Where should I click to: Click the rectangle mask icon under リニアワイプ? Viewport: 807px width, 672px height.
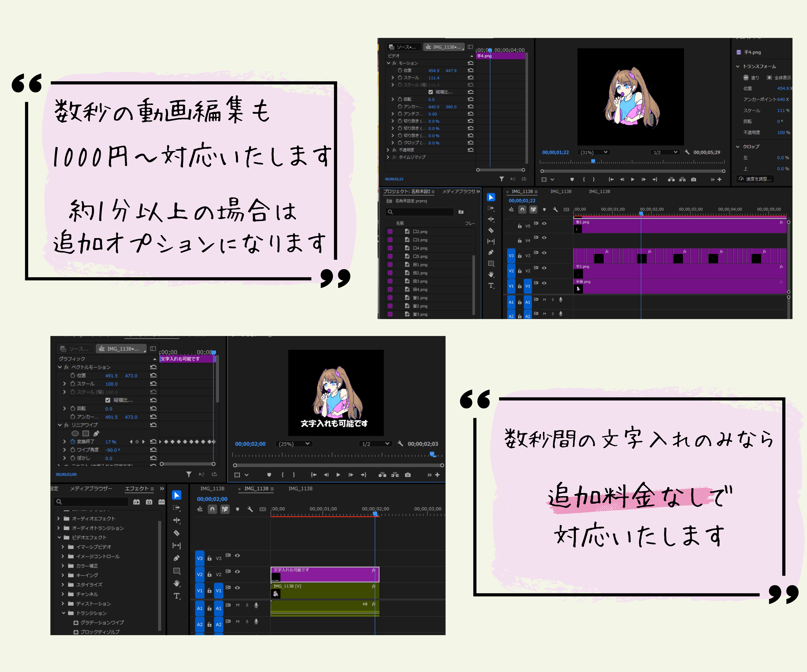86,433
